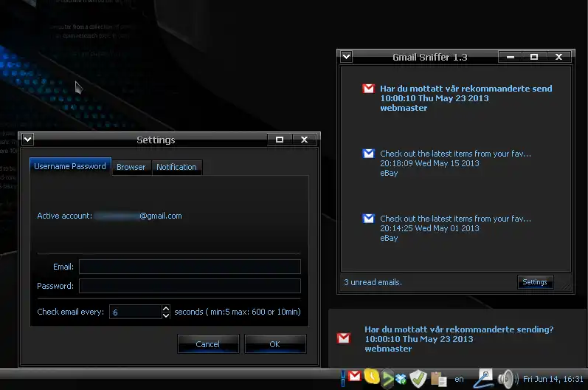Viewport: 588px width, 390px height.
Task: Click the Active account gmail address
Action: point(138,216)
